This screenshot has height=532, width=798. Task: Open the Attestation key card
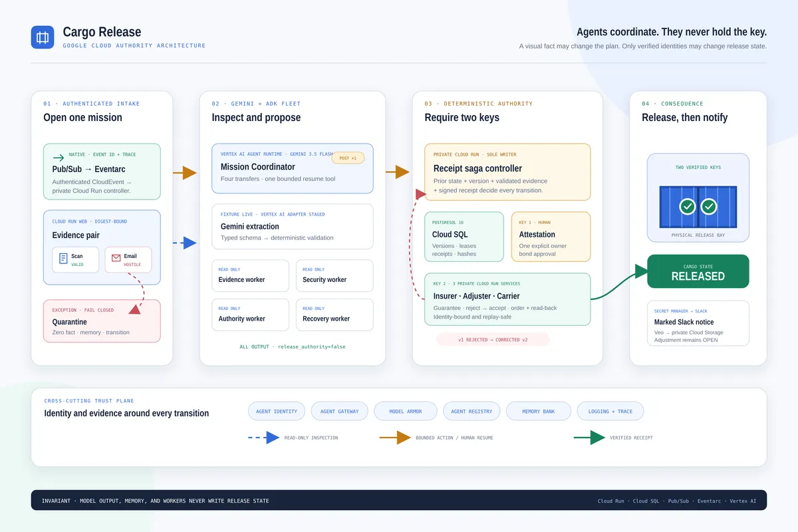(551, 237)
